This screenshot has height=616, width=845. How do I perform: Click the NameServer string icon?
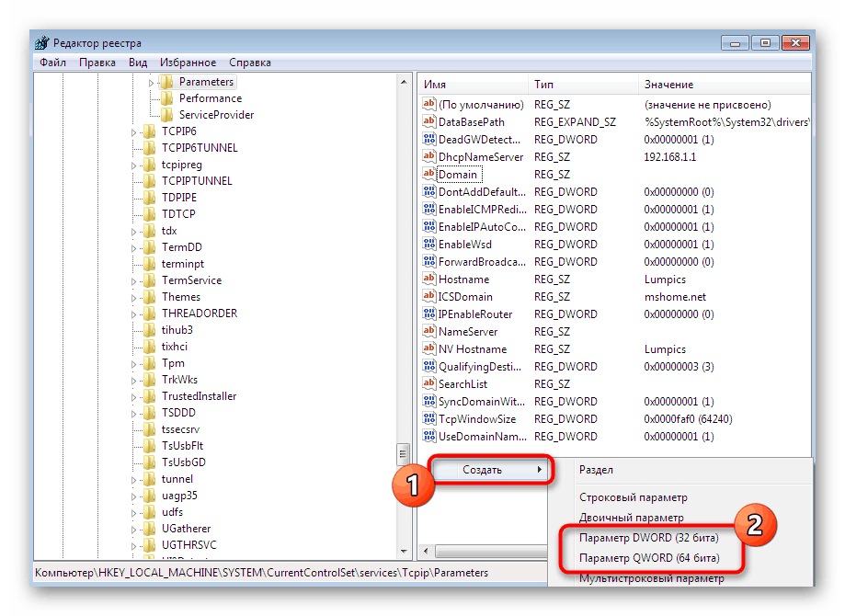click(x=429, y=331)
